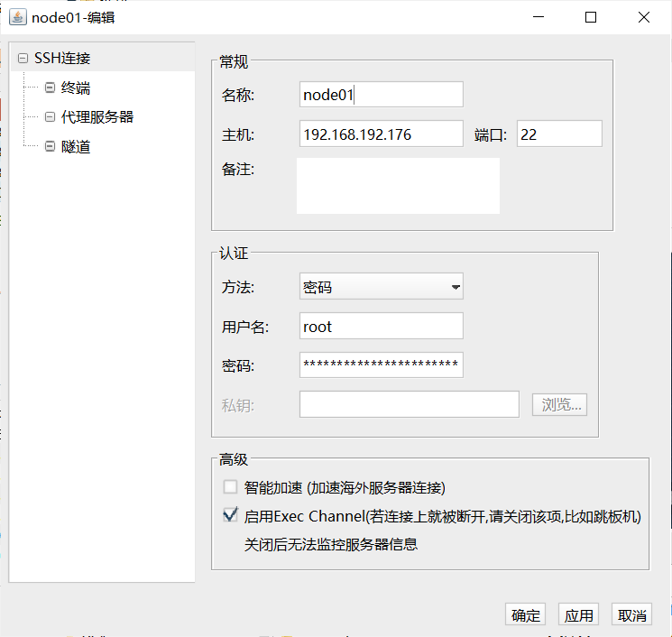Viewport: 672px width, 637px height.
Task: Click the disabled 私钥 path field
Action: click(410, 404)
